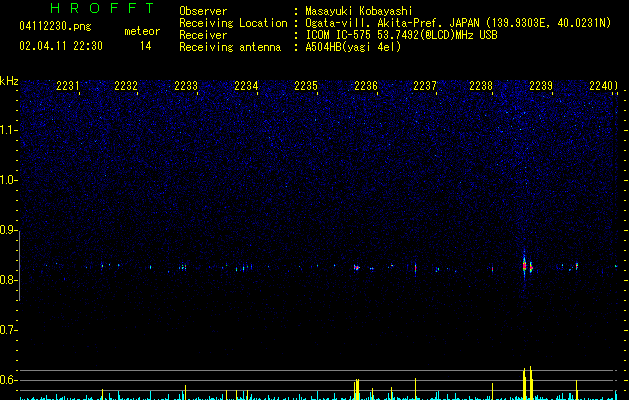Click the 'meteor' label

[x=142, y=31]
